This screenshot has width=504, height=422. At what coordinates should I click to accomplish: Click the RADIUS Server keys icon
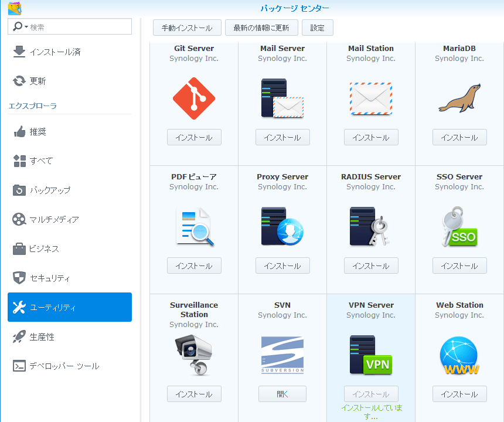tap(370, 226)
